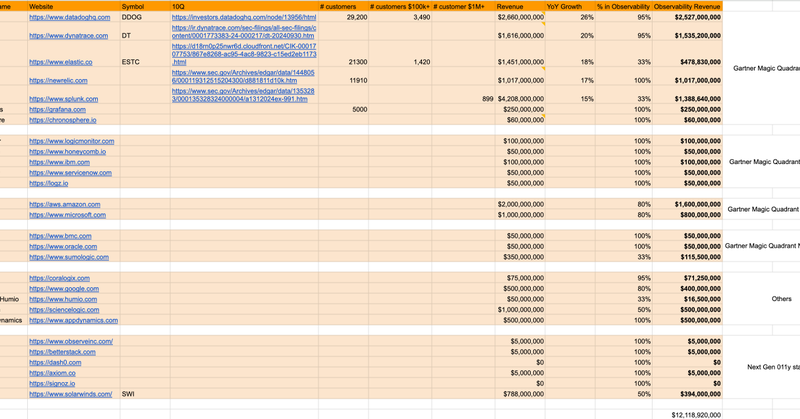Viewport: 800px width, 419px height.
Task: Open the New Relic sec.gov 10Q link
Action: [243, 77]
